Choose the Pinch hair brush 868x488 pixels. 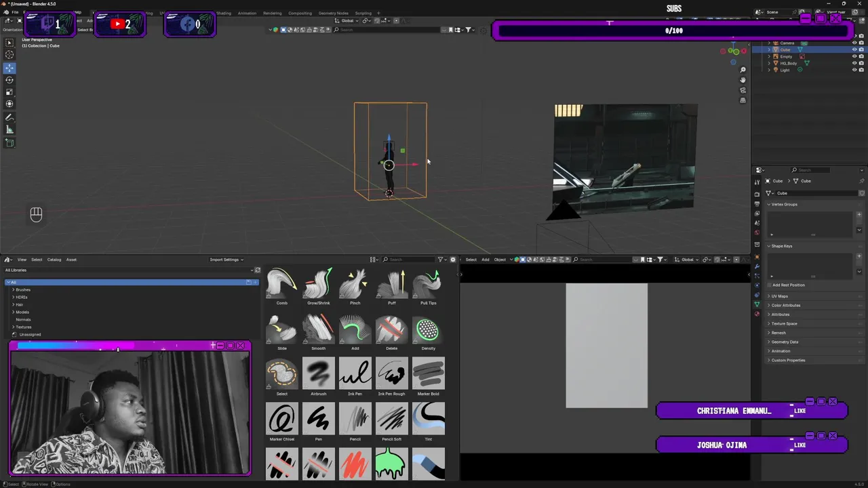[355, 287]
